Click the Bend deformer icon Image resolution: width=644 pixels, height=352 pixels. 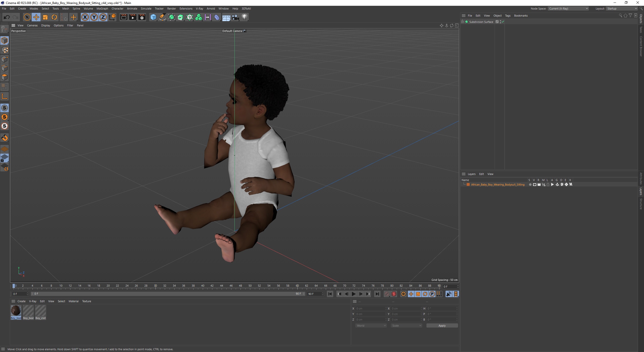(x=217, y=17)
